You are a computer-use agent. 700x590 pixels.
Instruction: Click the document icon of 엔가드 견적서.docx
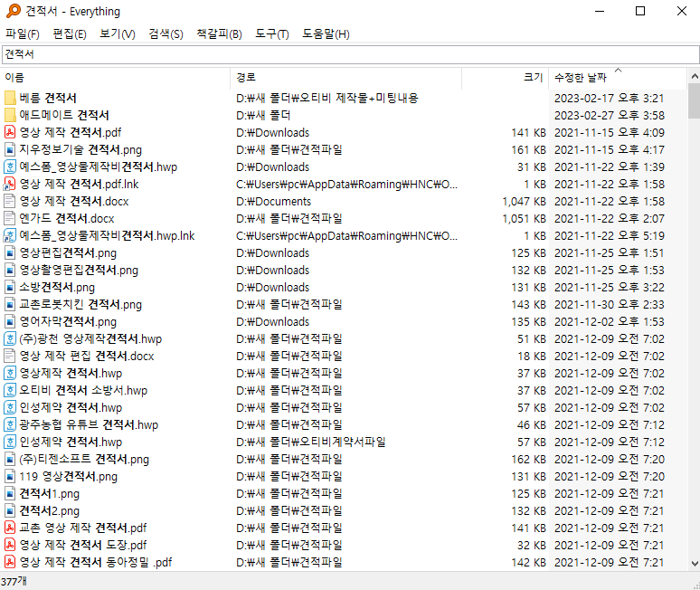click(10, 218)
